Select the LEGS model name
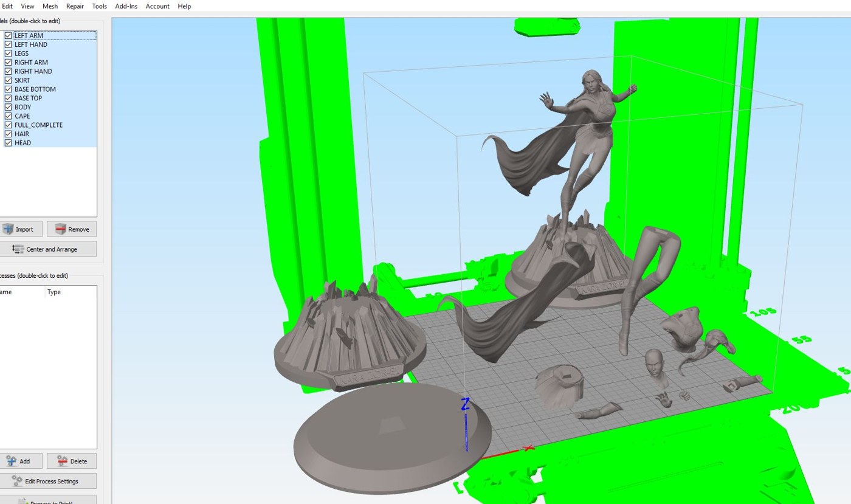 (x=21, y=54)
